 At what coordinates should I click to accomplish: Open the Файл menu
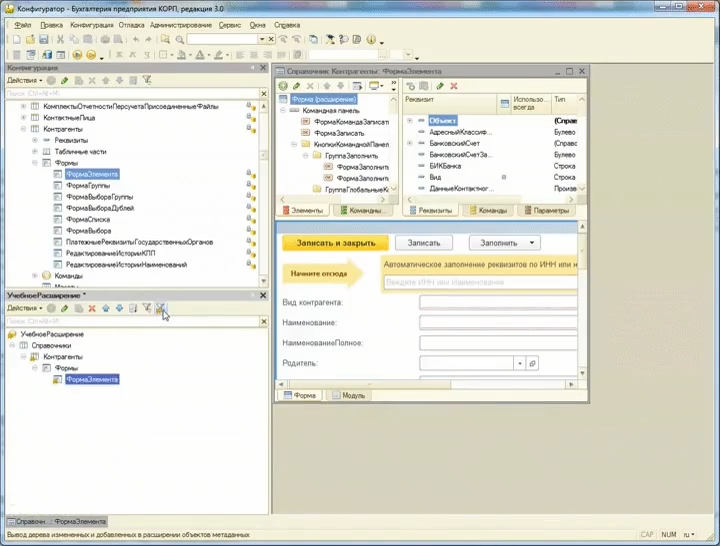coord(22,25)
